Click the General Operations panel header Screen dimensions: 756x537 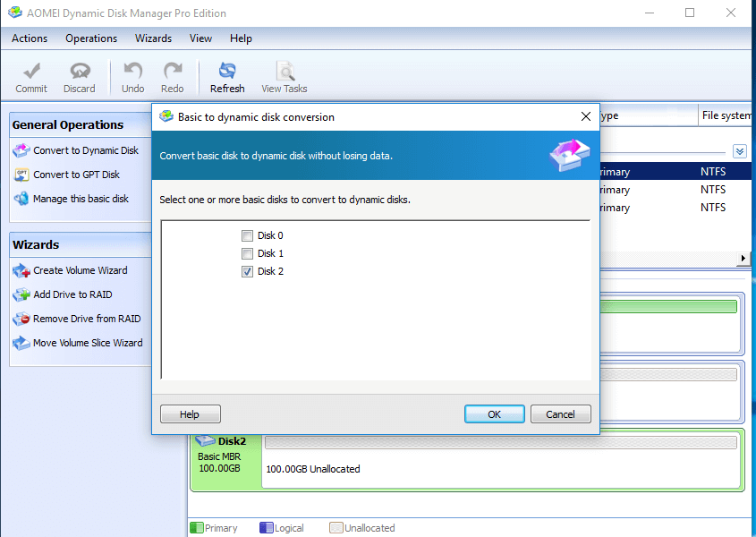[x=81, y=125]
